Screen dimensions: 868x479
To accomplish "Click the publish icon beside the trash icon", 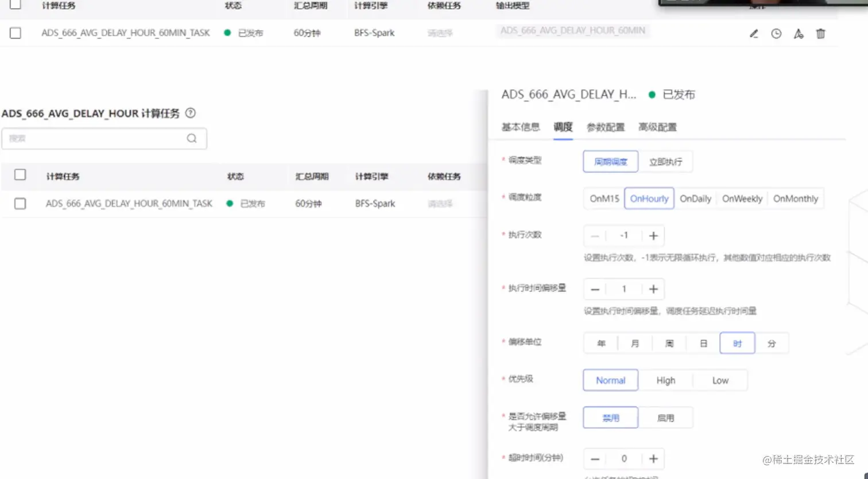I will (x=799, y=34).
